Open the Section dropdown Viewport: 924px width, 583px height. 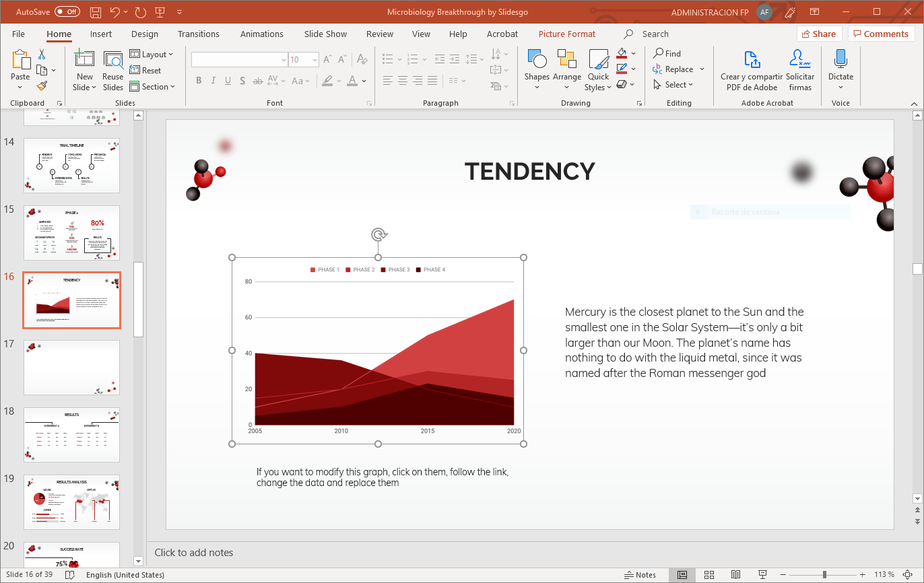(x=154, y=86)
